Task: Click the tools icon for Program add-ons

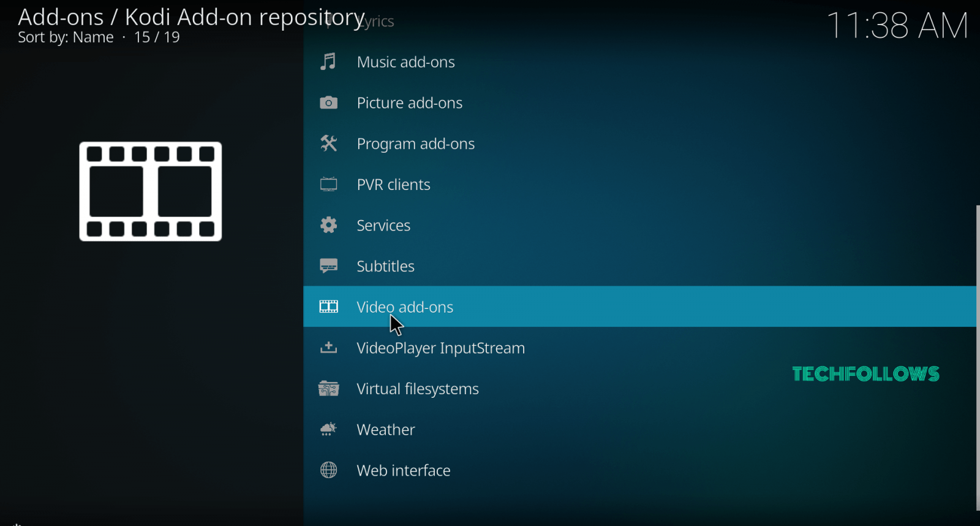Action: (328, 143)
